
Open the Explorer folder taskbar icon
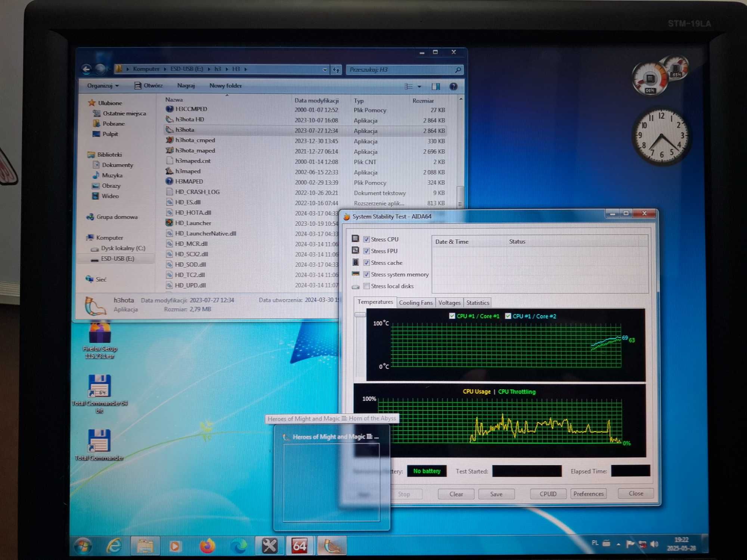145,547
